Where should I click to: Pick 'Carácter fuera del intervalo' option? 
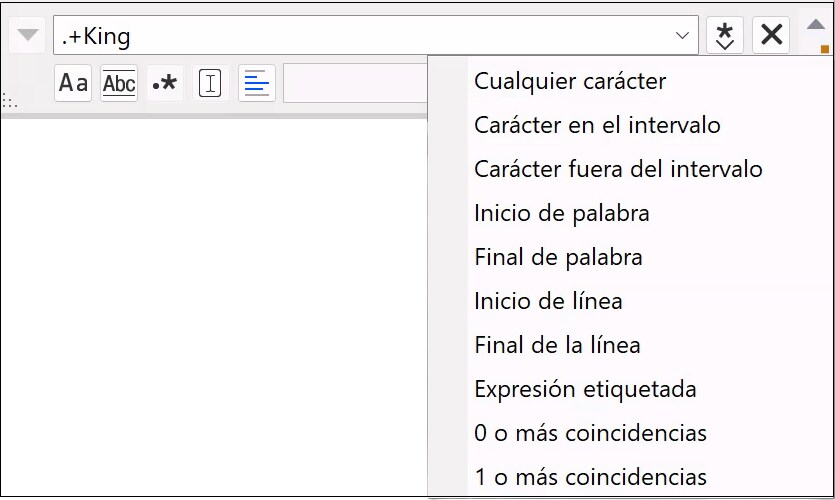[618, 169]
